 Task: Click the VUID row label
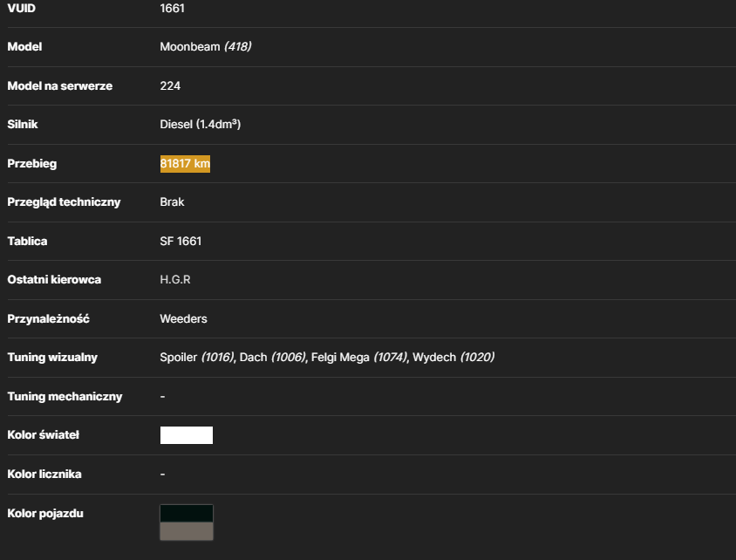coord(21,9)
